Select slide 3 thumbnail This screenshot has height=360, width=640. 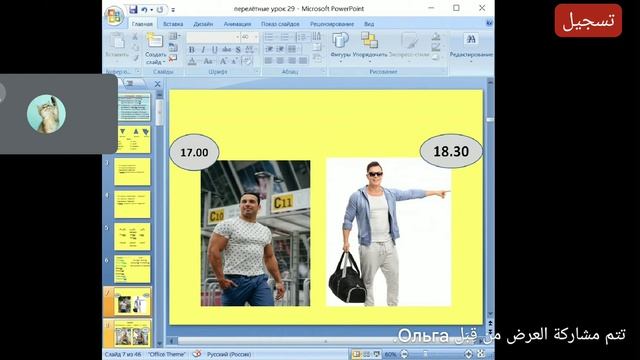point(132,172)
